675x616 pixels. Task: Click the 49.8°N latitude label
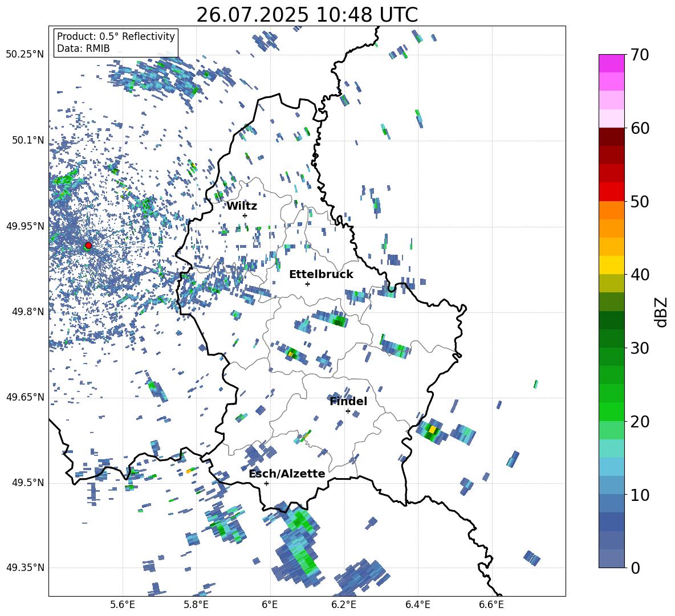point(28,312)
